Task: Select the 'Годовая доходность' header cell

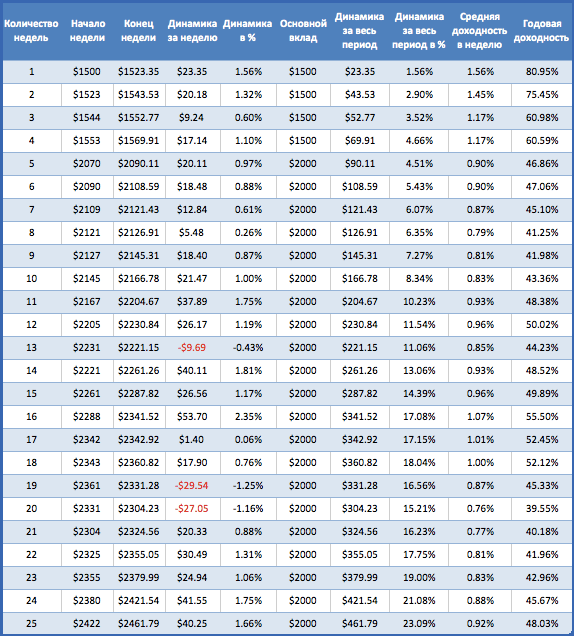Action: pos(541,30)
